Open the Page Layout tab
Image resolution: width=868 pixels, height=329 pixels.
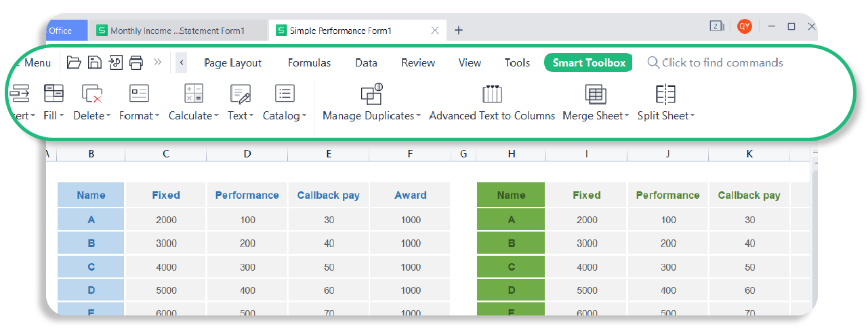pyautogui.click(x=232, y=62)
